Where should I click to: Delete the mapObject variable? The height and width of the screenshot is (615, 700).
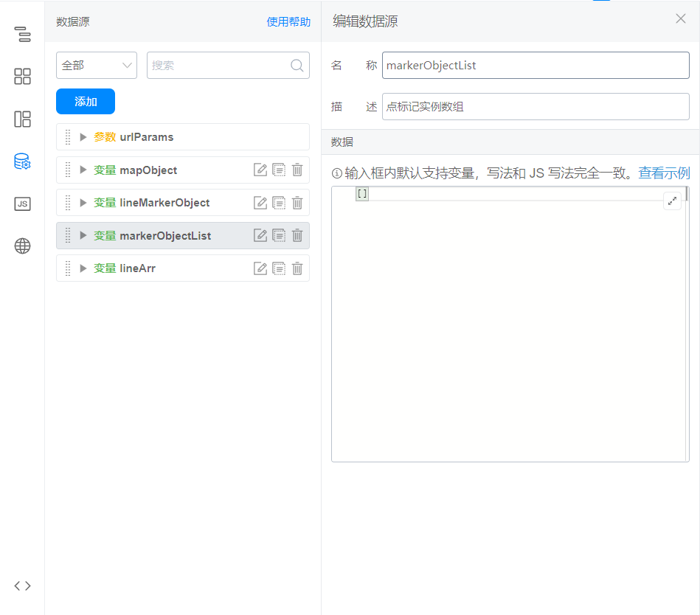coord(297,170)
